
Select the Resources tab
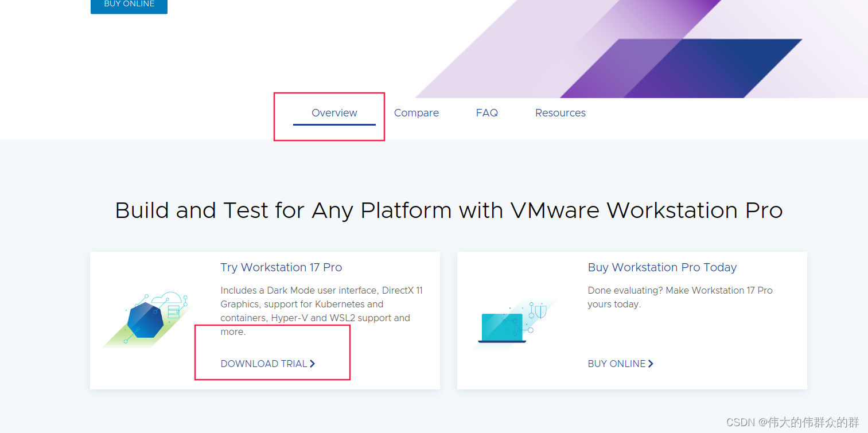click(x=560, y=112)
